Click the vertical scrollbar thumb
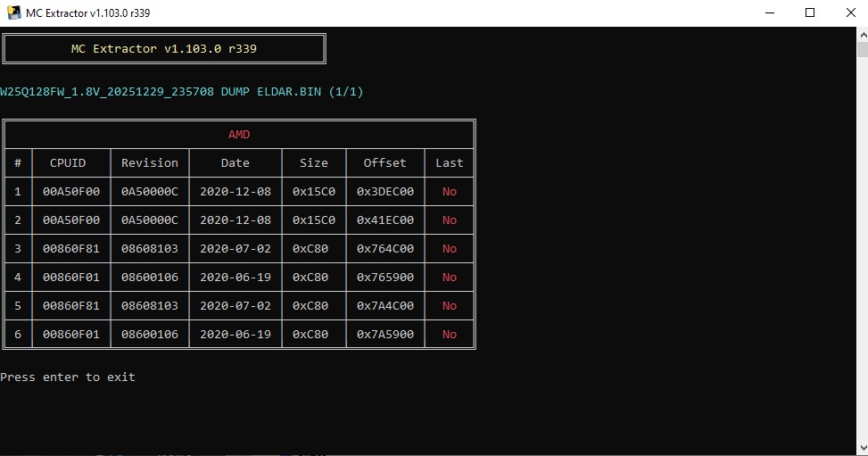 862,52
